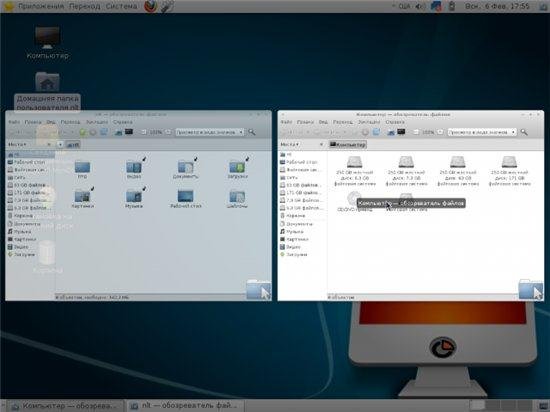
Task: Click the Компьютер path button
Action: tap(348, 144)
